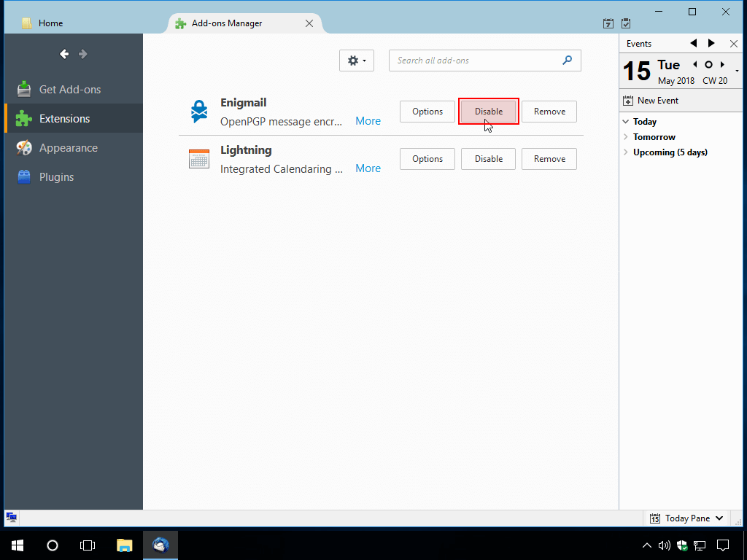Click the forward navigation arrow
This screenshot has width=747, height=560.
click(x=82, y=54)
